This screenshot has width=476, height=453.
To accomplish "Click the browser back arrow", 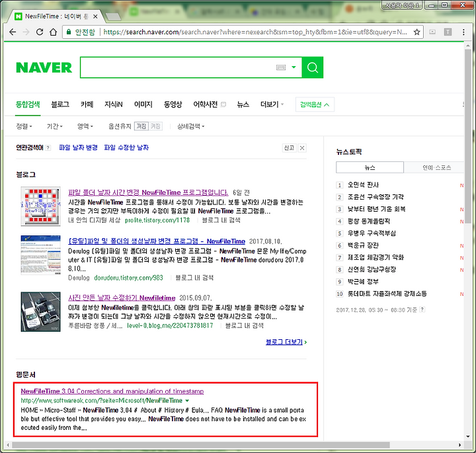I will [13, 32].
